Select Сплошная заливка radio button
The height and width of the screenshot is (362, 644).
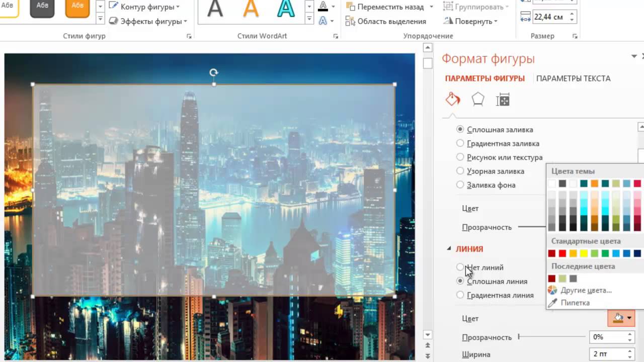(x=460, y=129)
